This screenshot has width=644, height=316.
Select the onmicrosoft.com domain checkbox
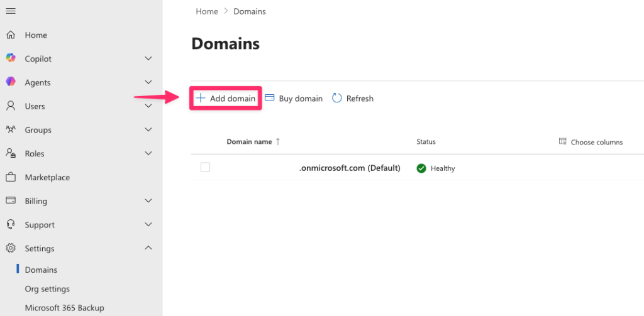coord(206,167)
